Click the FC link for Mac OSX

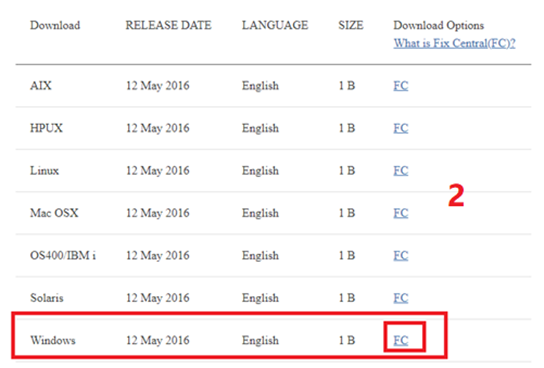click(401, 213)
